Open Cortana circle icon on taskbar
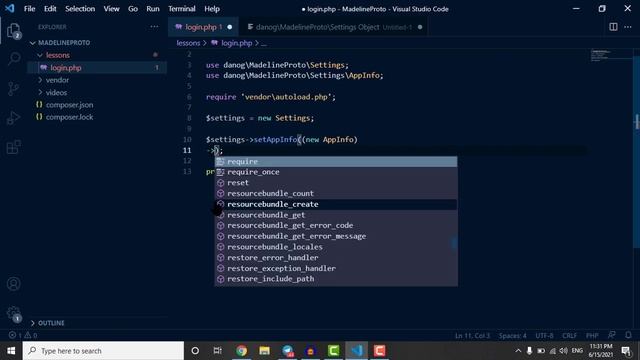This screenshot has height=360, width=640. point(195,351)
